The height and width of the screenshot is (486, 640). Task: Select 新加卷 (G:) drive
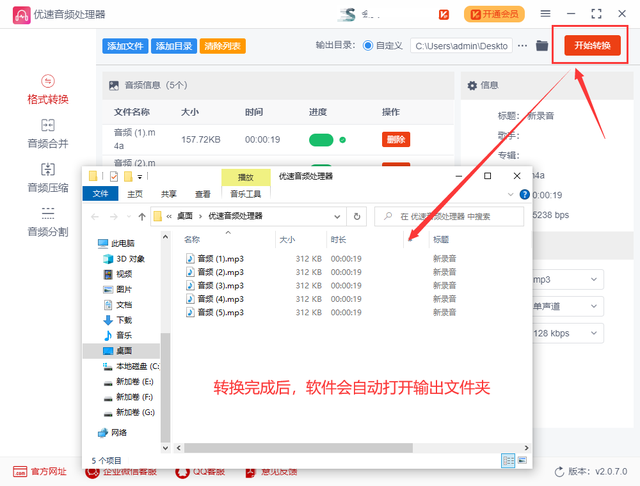[x=129, y=413]
